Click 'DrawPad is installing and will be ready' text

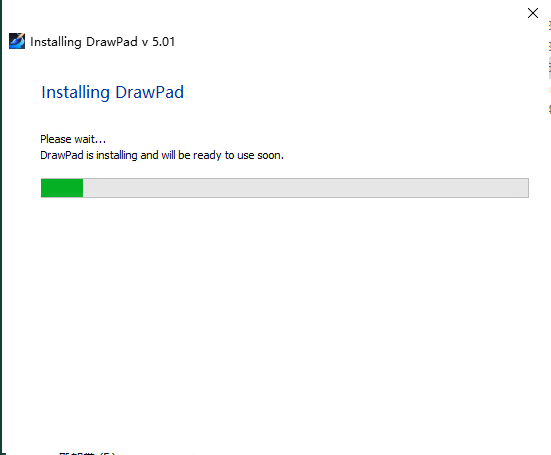tap(132, 155)
